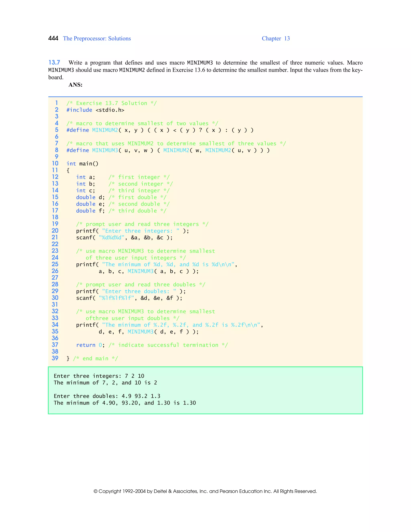The width and height of the screenshot is (411, 532).
Task: Click output 'Enter three doubles: 4.9 93.2 1.3'
Action: click(107, 396)
